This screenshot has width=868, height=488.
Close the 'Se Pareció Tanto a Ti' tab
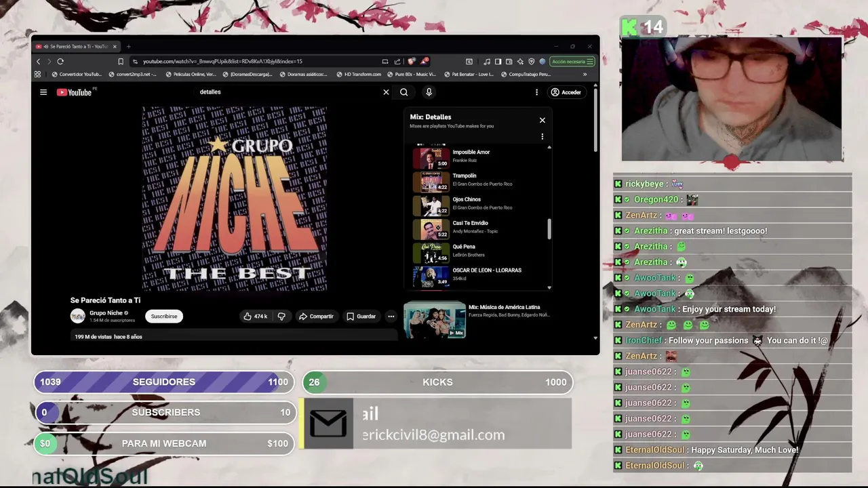coord(115,47)
